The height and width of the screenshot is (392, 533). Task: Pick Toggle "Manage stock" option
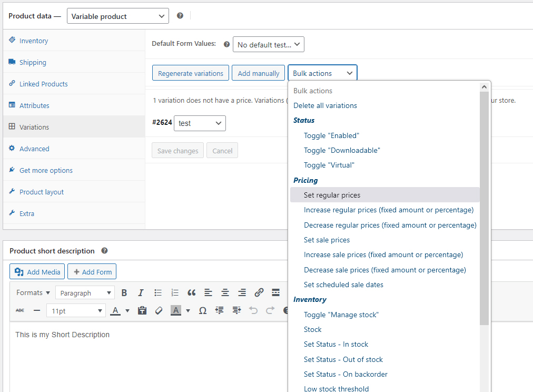point(341,315)
